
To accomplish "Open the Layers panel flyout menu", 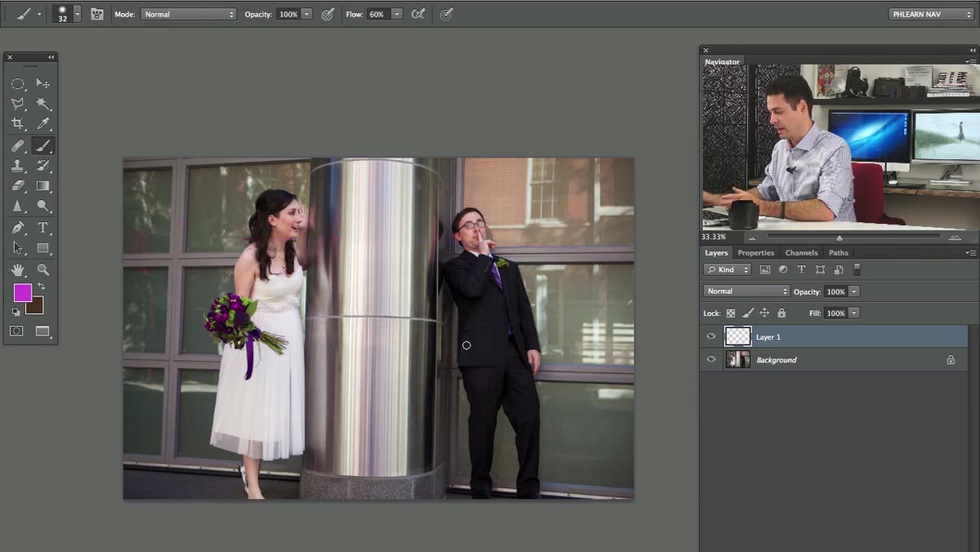I will (970, 252).
